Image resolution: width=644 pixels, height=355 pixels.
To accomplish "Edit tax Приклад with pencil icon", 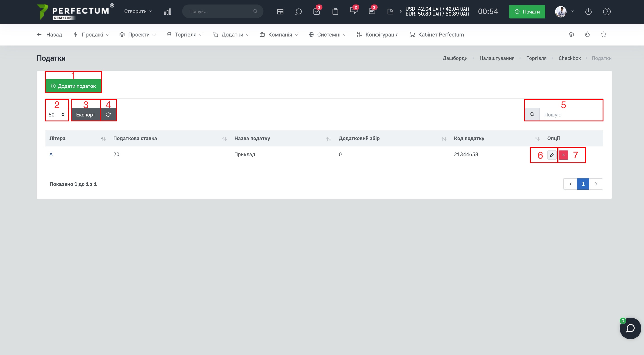I will click(x=552, y=155).
